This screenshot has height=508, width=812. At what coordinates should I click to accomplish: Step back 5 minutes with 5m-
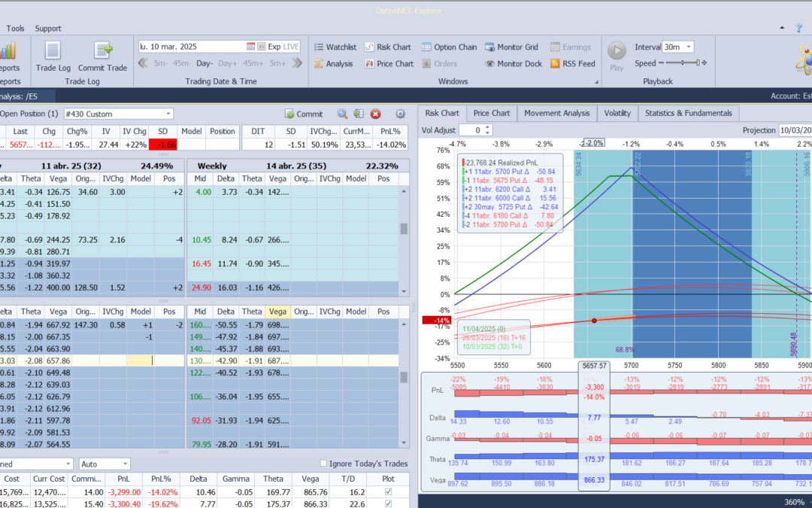point(161,63)
